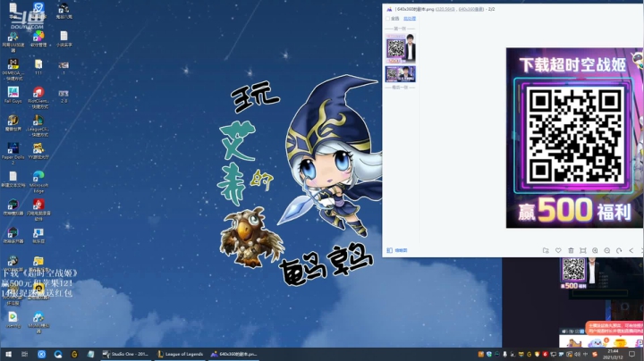Image resolution: width=644 pixels, height=361 pixels.
Task: Open the DOMEGA desktop shortcut
Action: (13, 69)
